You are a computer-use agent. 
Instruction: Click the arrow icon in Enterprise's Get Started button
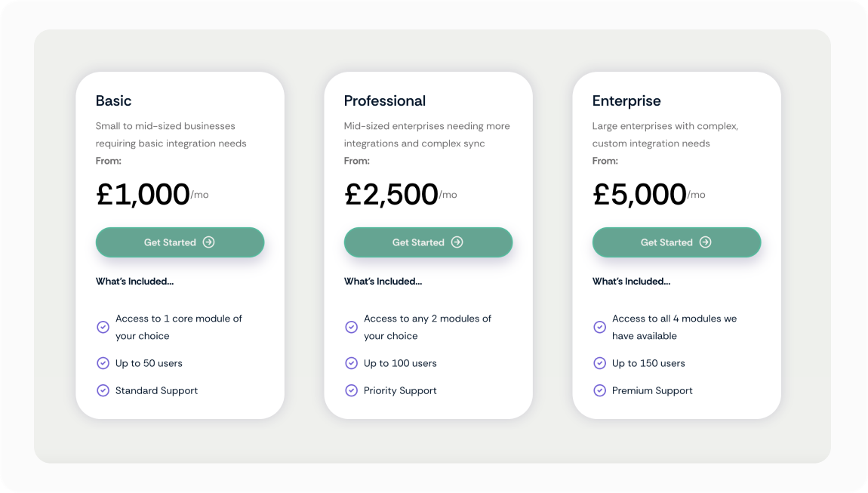[706, 242]
